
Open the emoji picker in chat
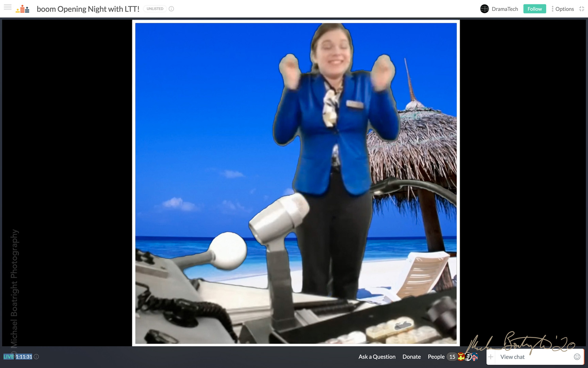(x=577, y=357)
